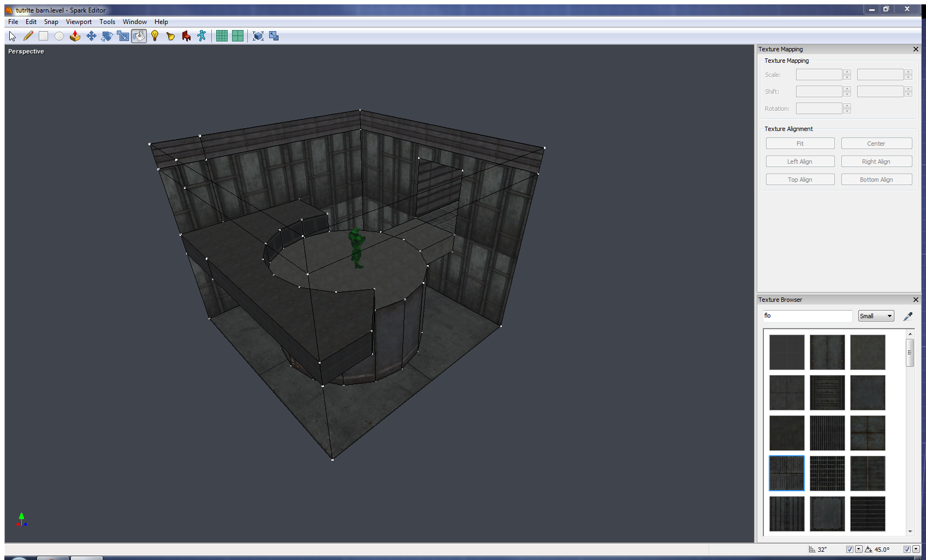Open the Window menu
Image resolution: width=926 pixels, height=560 pixels.
135,22
